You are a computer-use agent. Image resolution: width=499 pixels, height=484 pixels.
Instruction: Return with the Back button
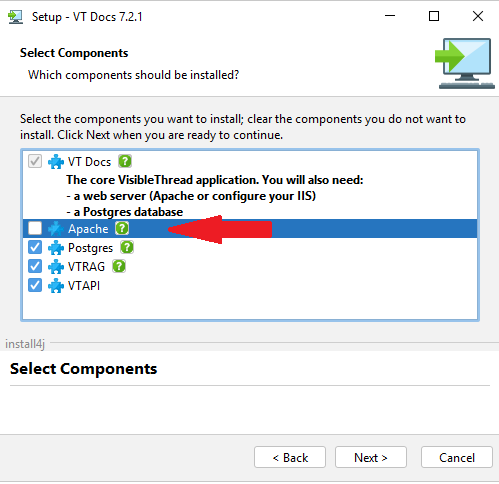click(x=290, y=457)
